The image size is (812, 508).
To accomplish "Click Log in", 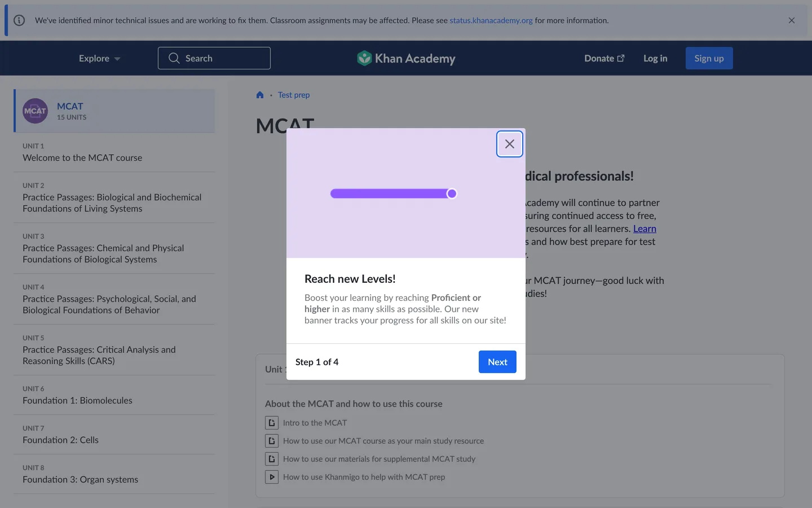I will point(655,58).
